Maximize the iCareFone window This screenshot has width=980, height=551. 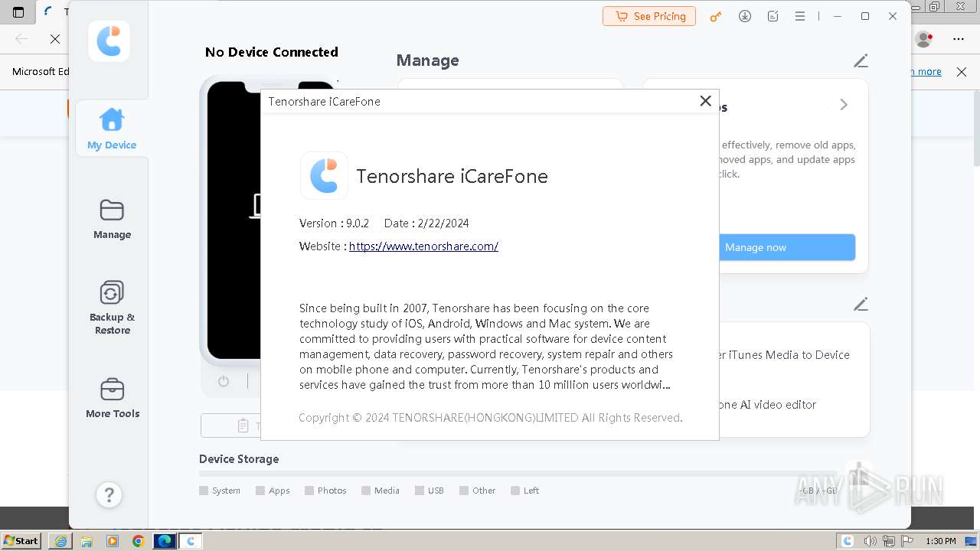coord(865,16)
